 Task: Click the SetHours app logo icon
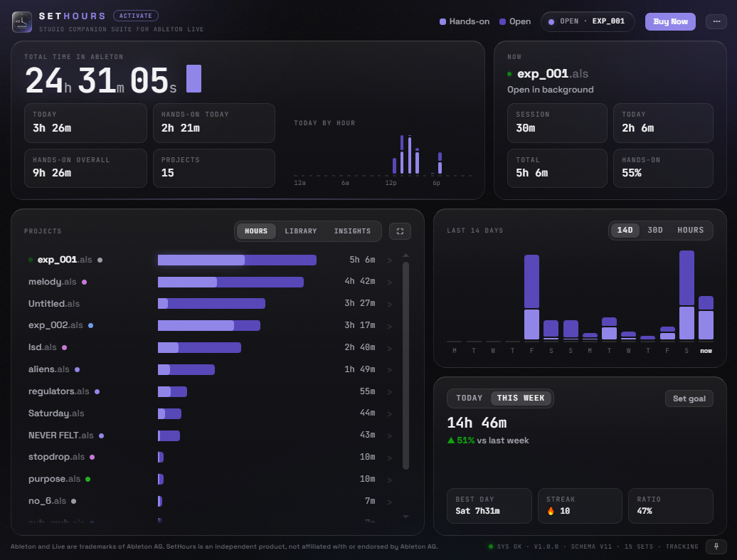click(22, 21)
